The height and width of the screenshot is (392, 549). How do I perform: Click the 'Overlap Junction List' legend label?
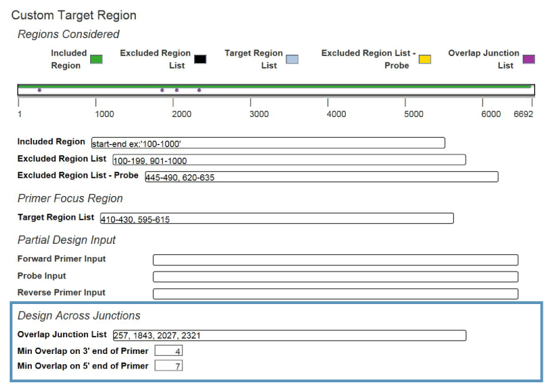click(x=484, y=60)
